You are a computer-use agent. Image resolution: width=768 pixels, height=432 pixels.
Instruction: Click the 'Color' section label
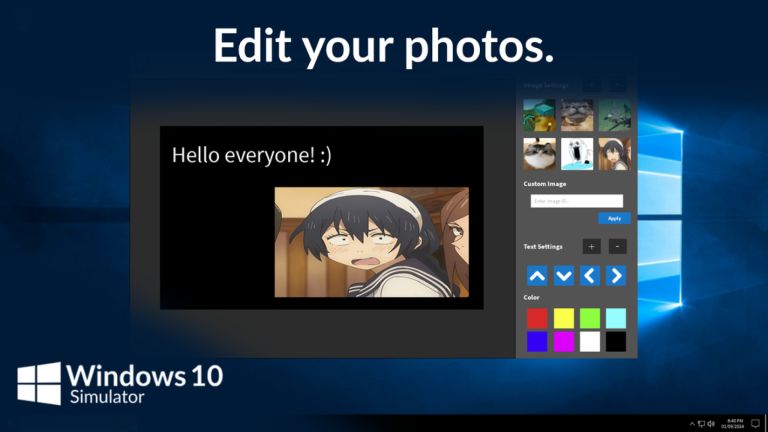pyautogui.click(x=531, y=297)
